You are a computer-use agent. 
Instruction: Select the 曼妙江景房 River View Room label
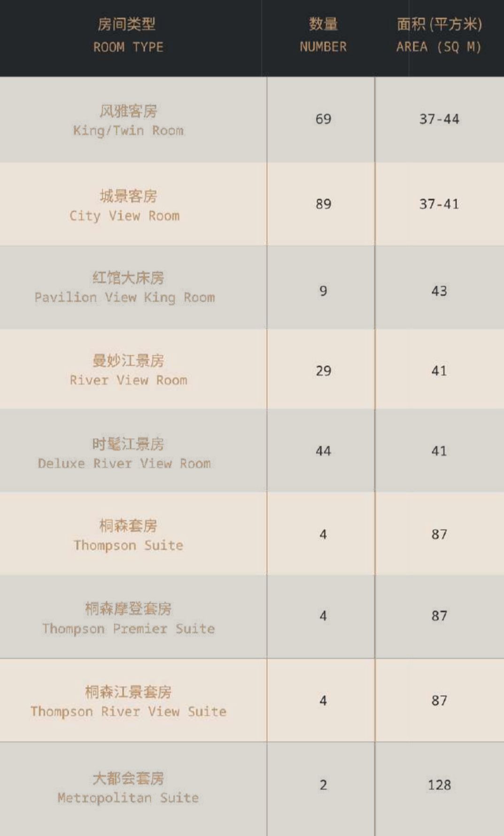[x=128, y=370]
